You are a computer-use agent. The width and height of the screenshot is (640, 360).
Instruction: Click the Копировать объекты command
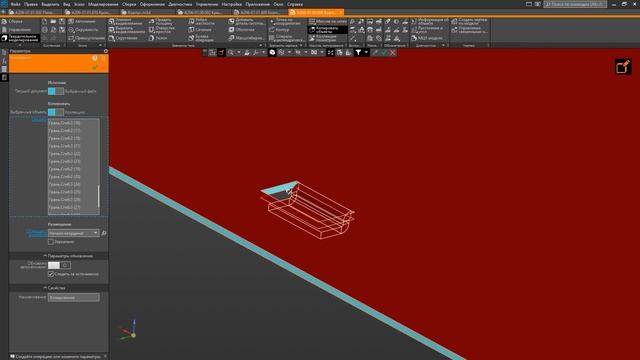click(328, 30)
